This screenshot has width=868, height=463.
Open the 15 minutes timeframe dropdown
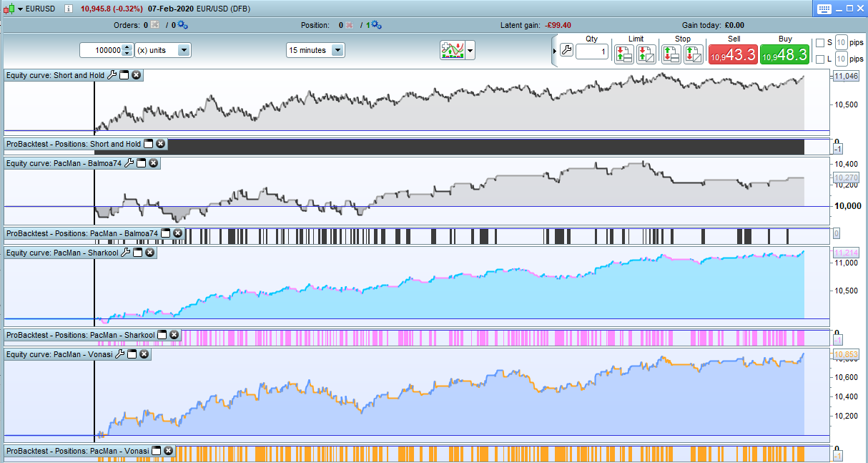tap(337, 50)
